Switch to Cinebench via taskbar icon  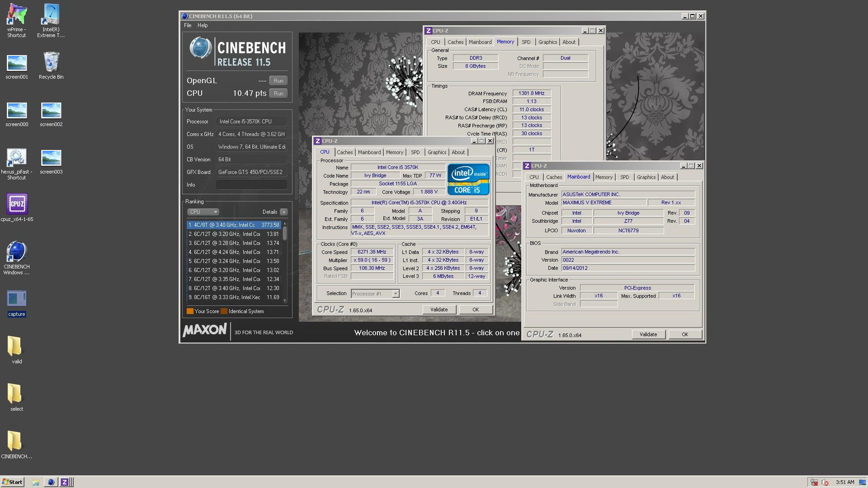(x=51, y=482)
